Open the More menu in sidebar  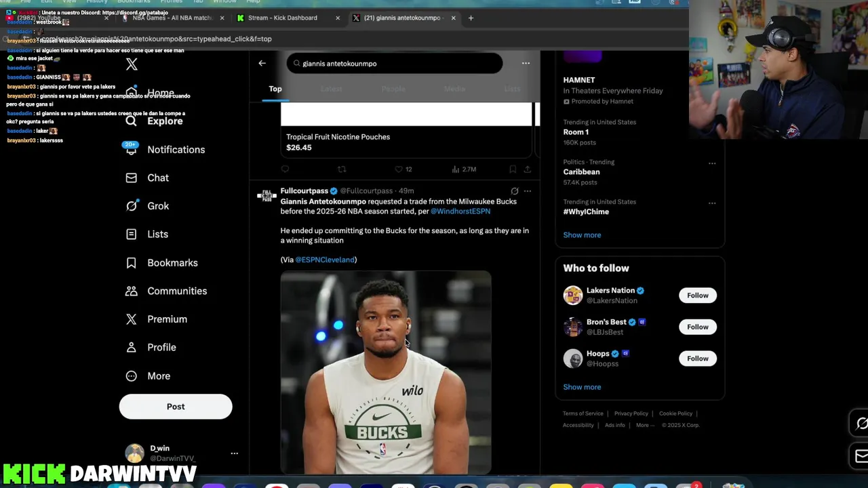coord(148,375)
